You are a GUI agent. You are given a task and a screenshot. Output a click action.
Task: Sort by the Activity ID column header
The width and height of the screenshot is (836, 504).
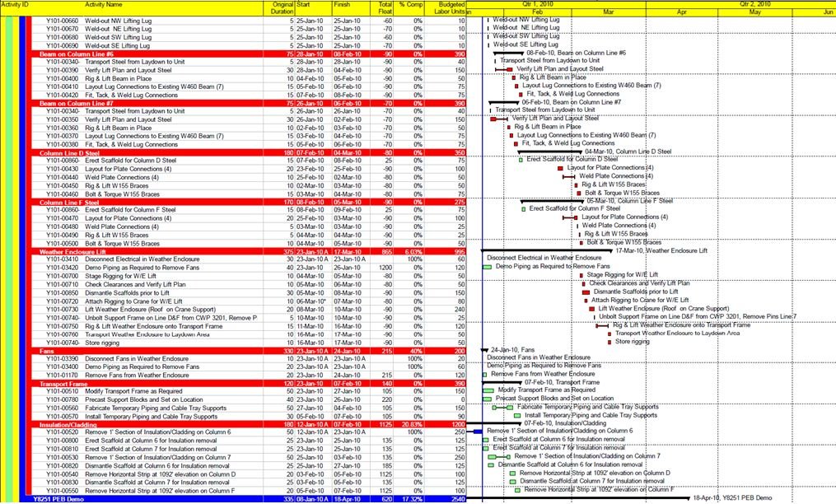point(14,4)
